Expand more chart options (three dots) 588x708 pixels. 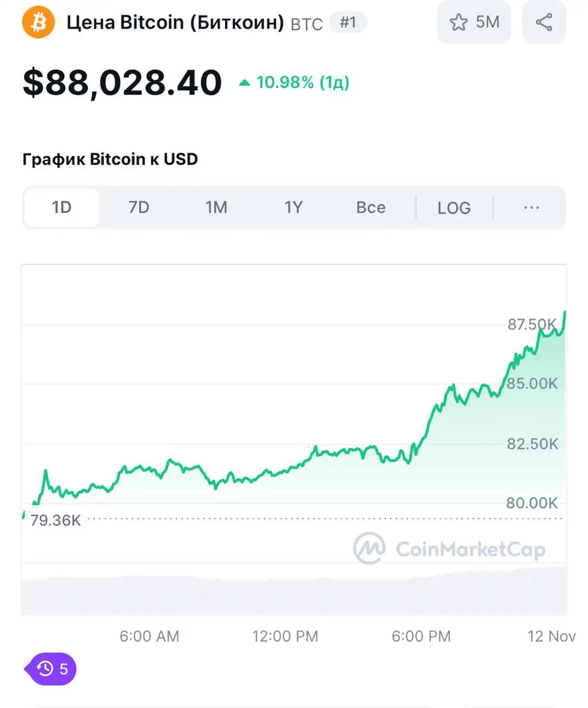pos(531,207)
